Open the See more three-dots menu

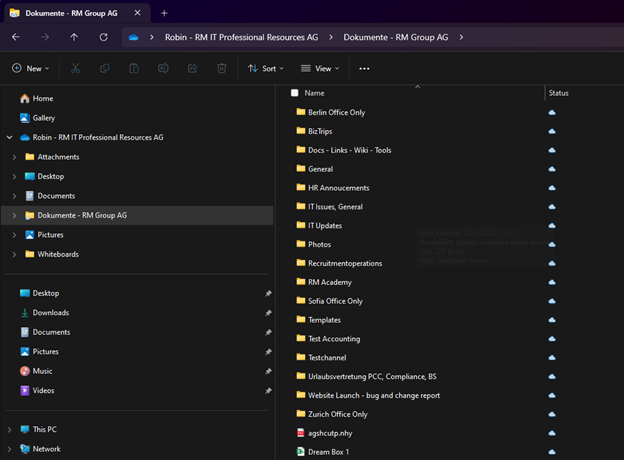pyautogui.click(x=364, y=69)
